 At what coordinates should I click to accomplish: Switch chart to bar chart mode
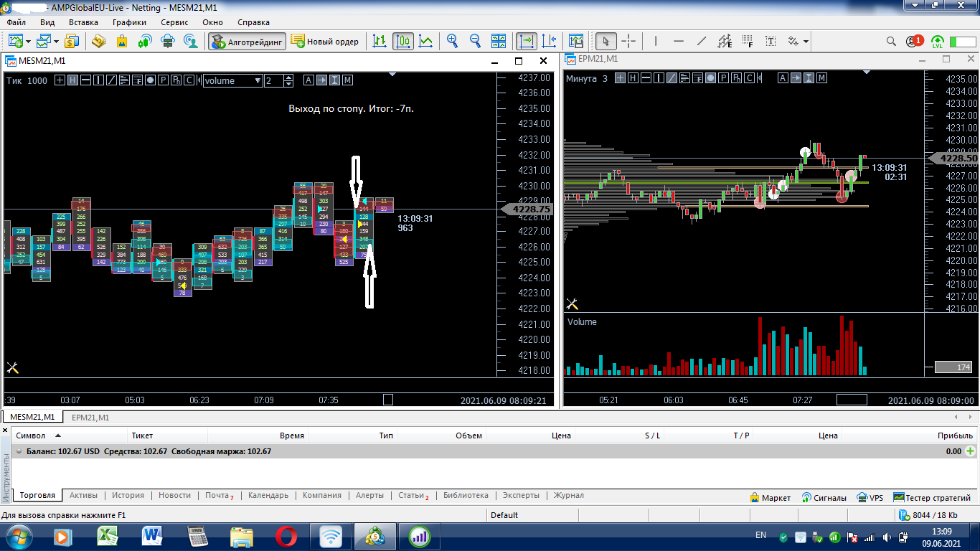380,41
